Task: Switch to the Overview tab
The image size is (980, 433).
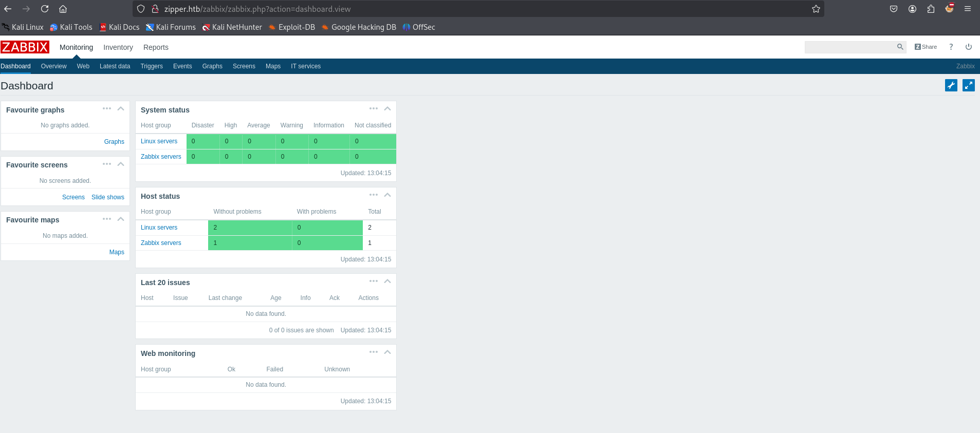Action: click(x=53, y=66)
